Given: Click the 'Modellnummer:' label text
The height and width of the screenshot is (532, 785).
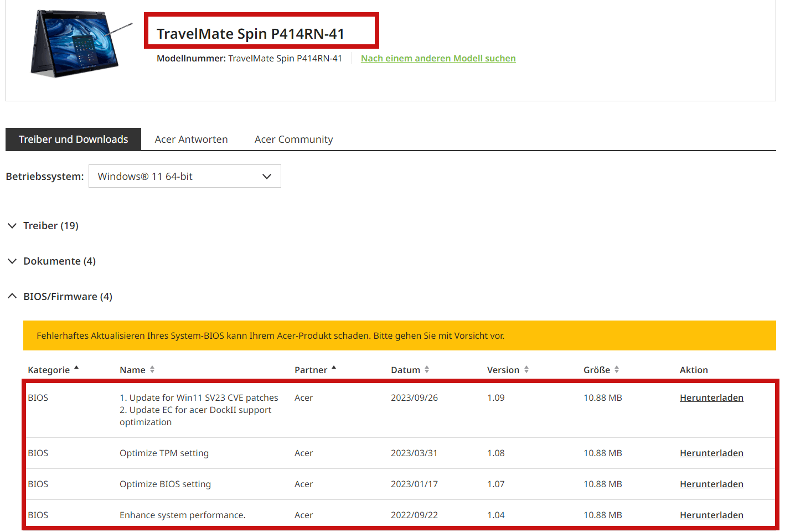Looking at the screenshot, I should click(x=191, y=58).
